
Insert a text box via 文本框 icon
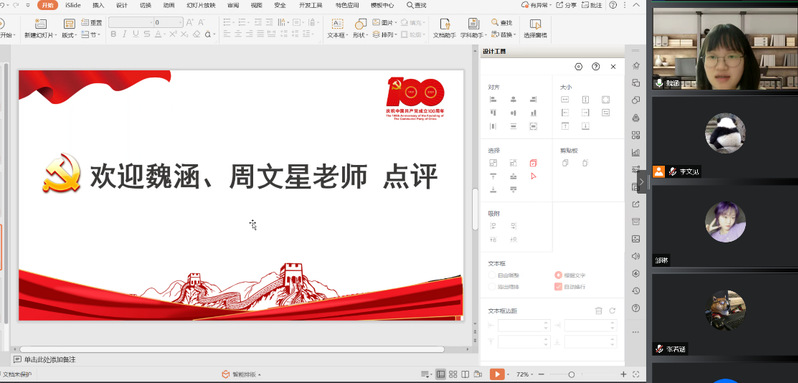coord(337,28)
